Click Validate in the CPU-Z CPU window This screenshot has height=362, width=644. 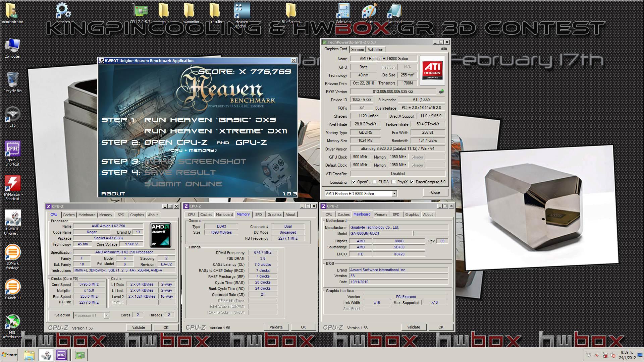139,327
